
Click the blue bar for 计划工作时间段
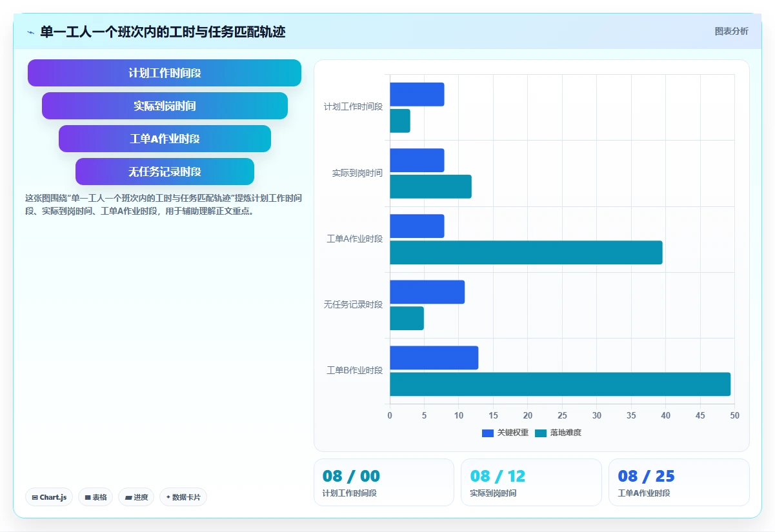[417, 95]
